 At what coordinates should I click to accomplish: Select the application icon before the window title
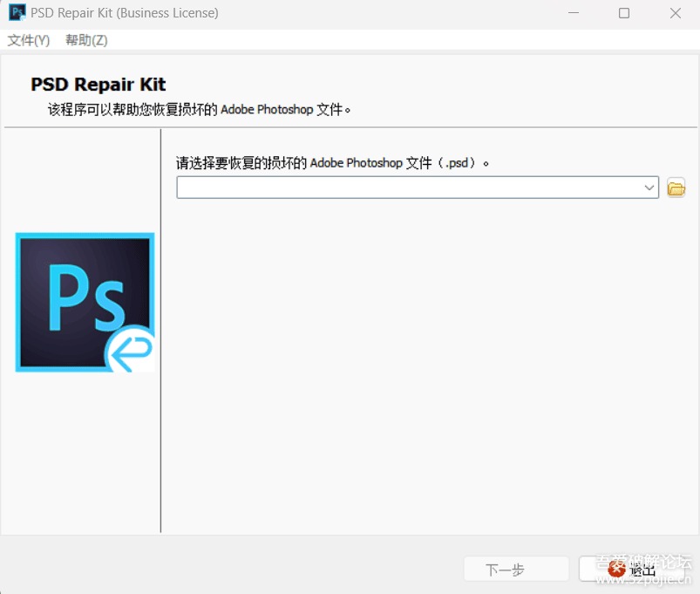click(x=16, y=12)
